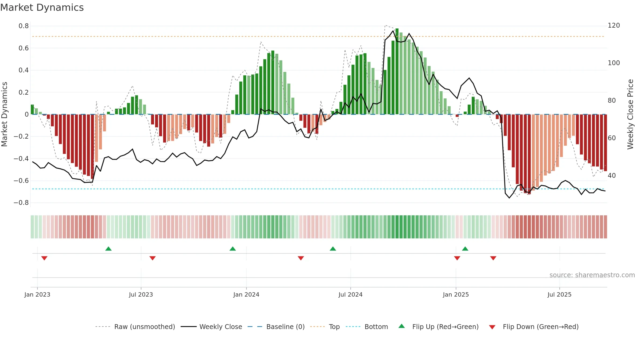Click the 40 right axis price label

[612, 176]
